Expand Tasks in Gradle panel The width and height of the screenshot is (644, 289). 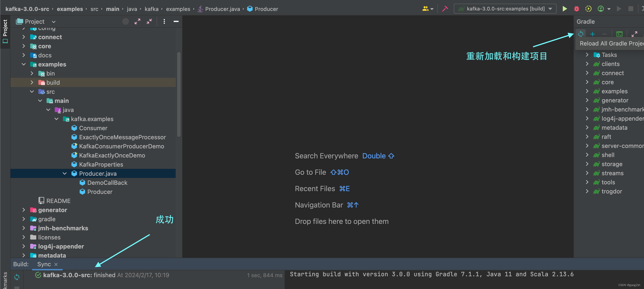tap(587, 55)
